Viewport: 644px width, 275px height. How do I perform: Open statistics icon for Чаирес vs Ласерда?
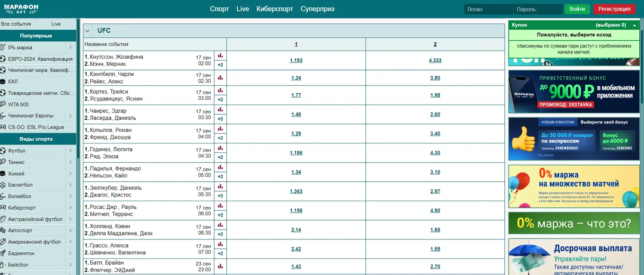click(220, 109)
